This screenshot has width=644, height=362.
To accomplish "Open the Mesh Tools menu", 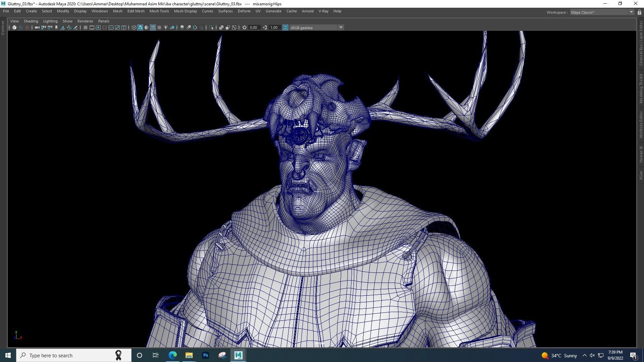I will pyautogui.click(x=159, y=11).
